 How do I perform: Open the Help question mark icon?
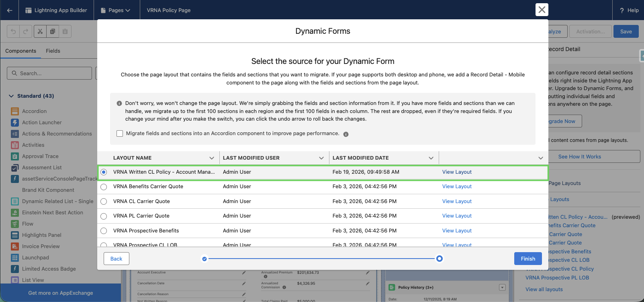(x=622, y=10)
